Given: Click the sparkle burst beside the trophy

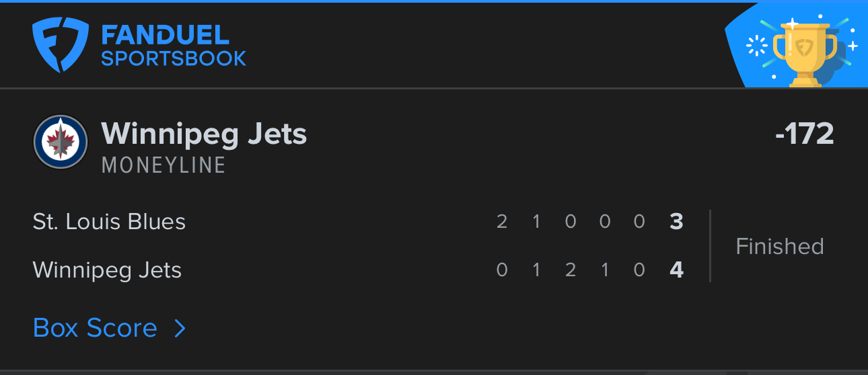Looking at the screenshot, I should [x=758, y=46].
